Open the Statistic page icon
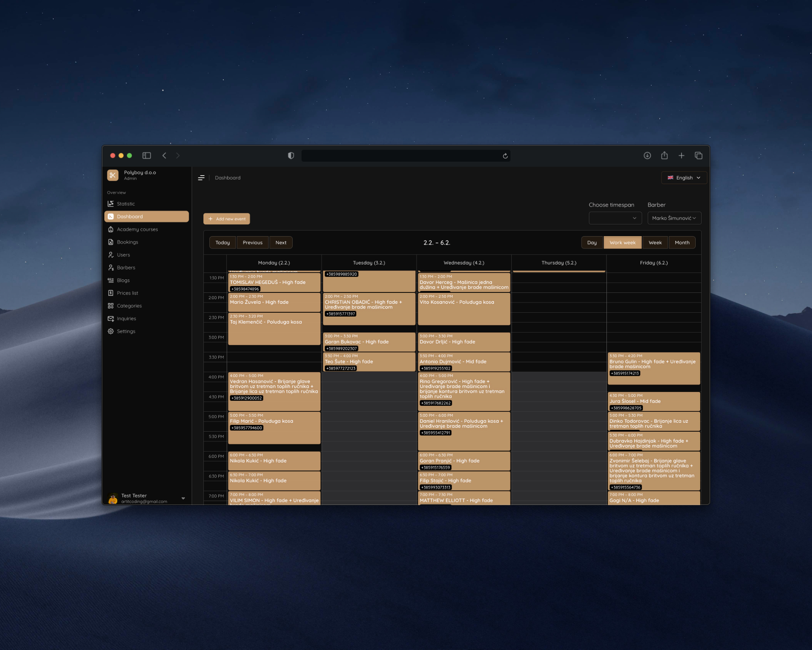Viewport: 812px width, 650px height. 111,204
